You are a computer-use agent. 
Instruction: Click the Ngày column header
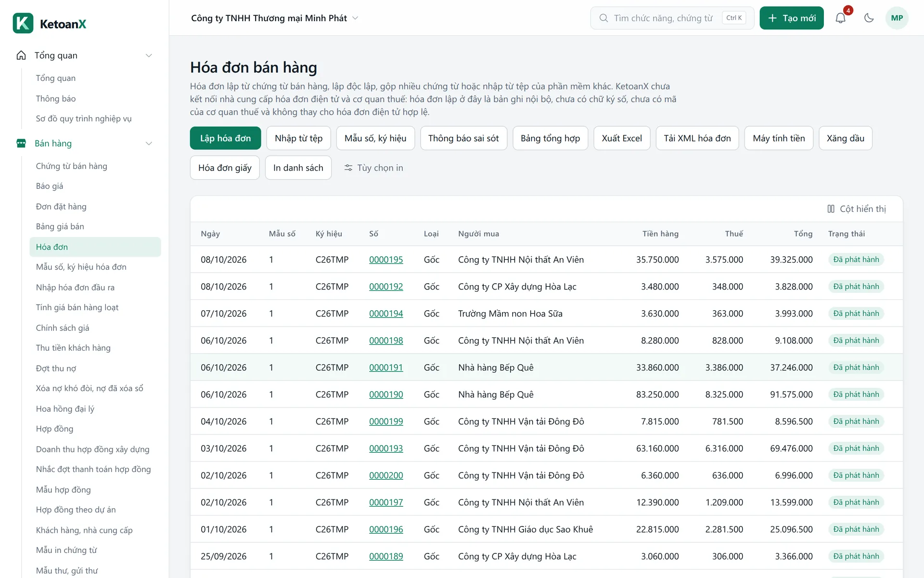click(x=210, y=234)
